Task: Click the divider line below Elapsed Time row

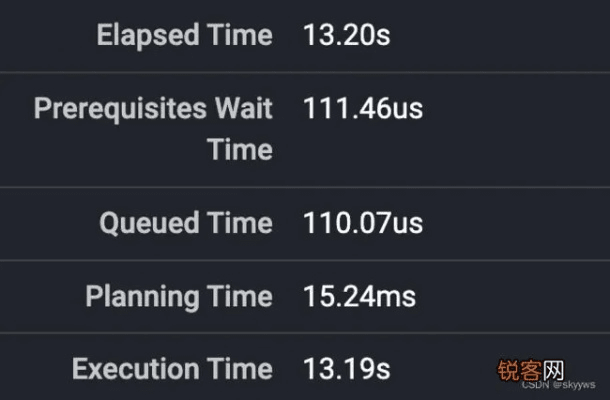Action: tap(305, 71)
